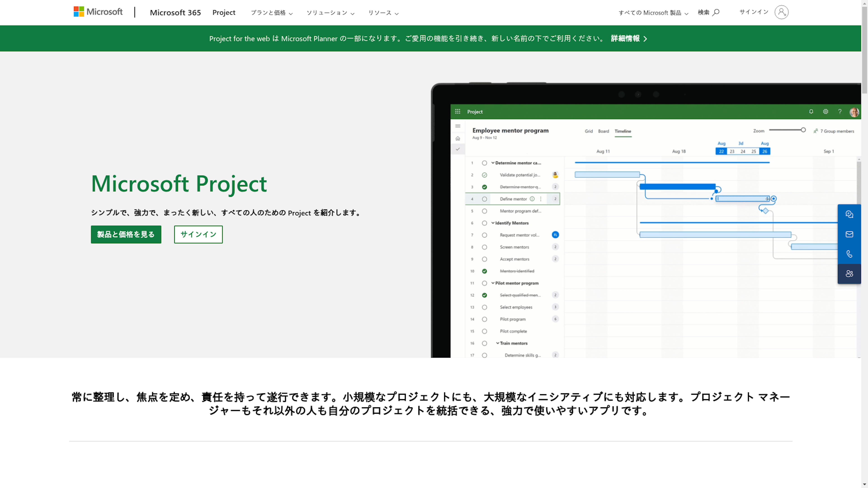The image size is (868, 488).
Task: Click the checkmark icon in Project sidebar
Action: tap(458, 149)
